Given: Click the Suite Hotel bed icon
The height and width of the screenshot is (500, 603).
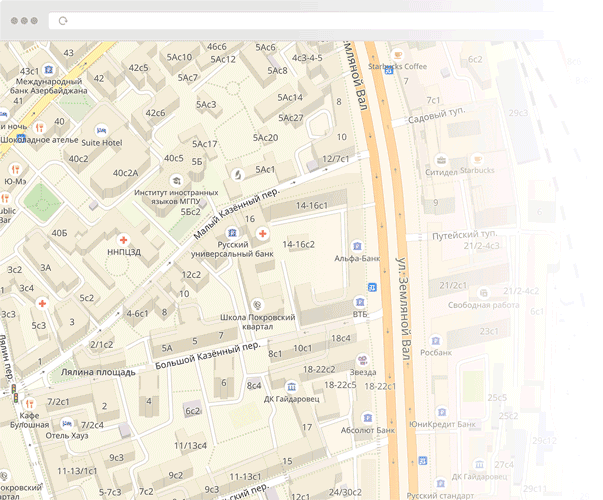Looking at the screenshot, I should pos(101,130).
